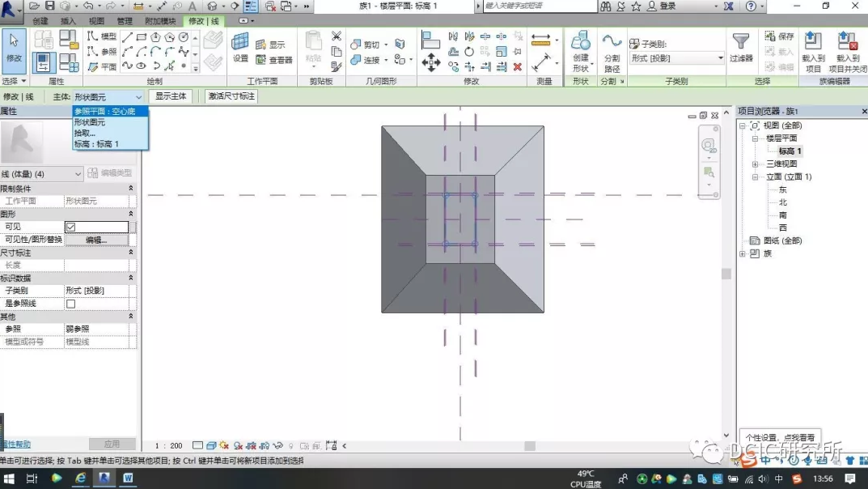Open the 管理 ribbon tab
This screenshot has width=868, height=489.
tap(125, 21)
